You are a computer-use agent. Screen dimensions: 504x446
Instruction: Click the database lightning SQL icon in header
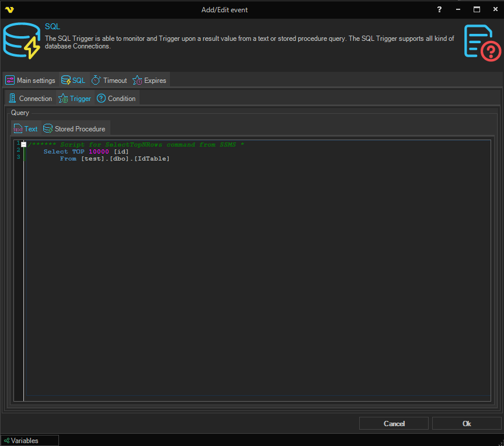(x=22, y=41)
